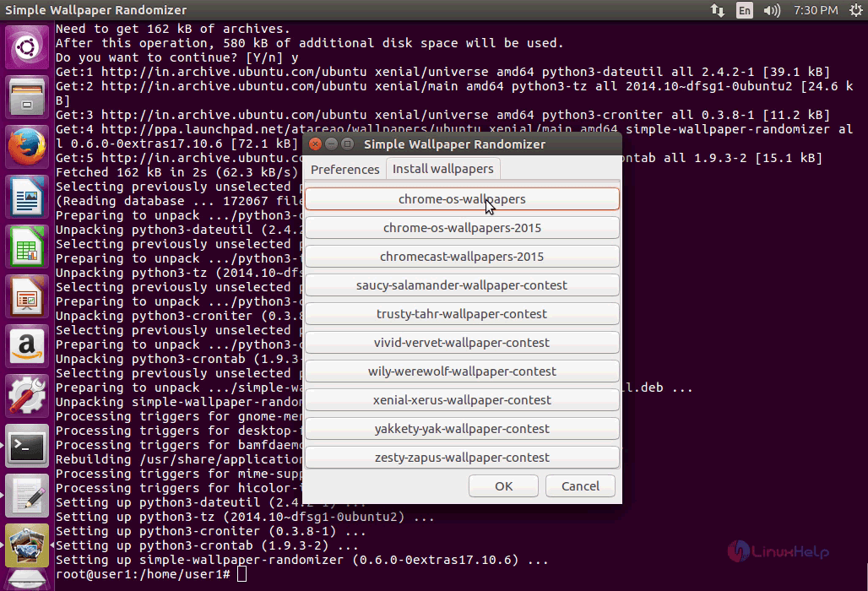This screenshot has width=868, height=591.
Task: Click the terminal line "Do you want to continue? [Y/n] y"
Action: click(x=177, y=57)
